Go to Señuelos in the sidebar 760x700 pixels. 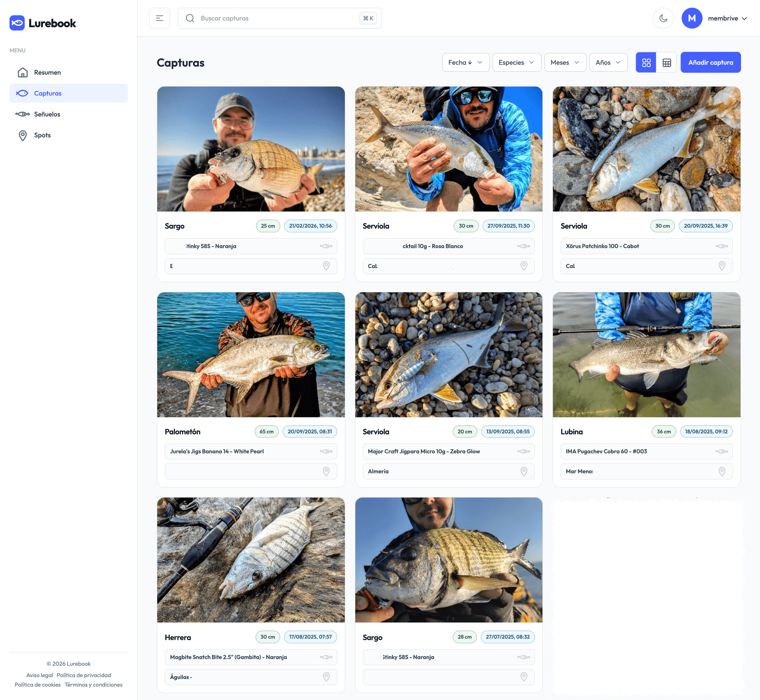point(47,114)
